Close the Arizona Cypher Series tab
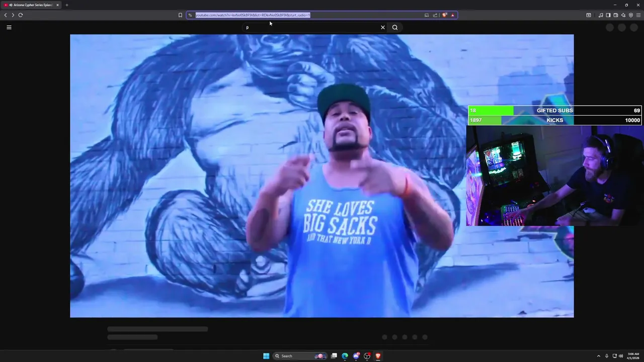644x362 pixels. coord(57,5)
